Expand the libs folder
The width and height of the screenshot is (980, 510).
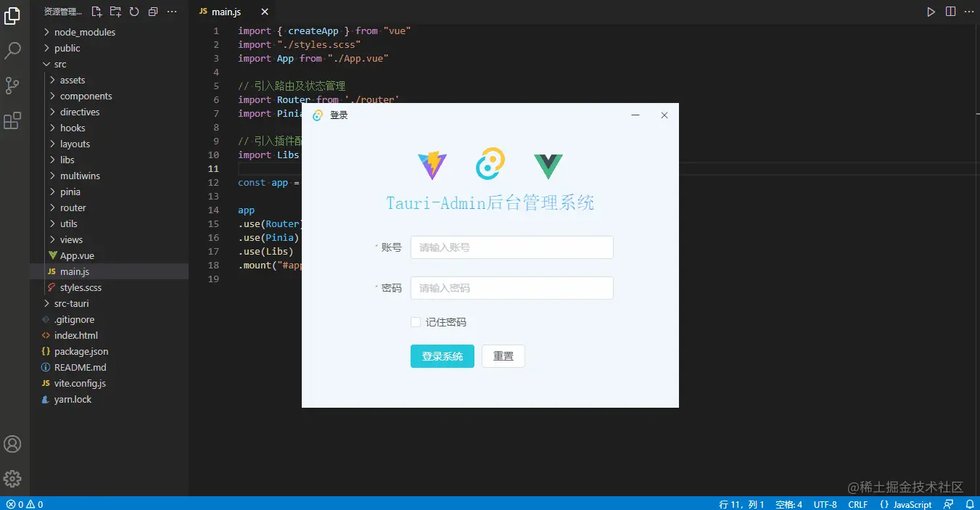pyautogui.click(x=109, y=160)
